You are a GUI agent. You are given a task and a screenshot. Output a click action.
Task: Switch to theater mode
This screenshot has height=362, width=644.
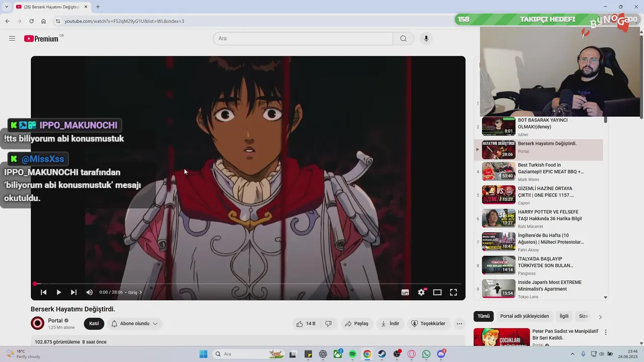tap(437, 292)
